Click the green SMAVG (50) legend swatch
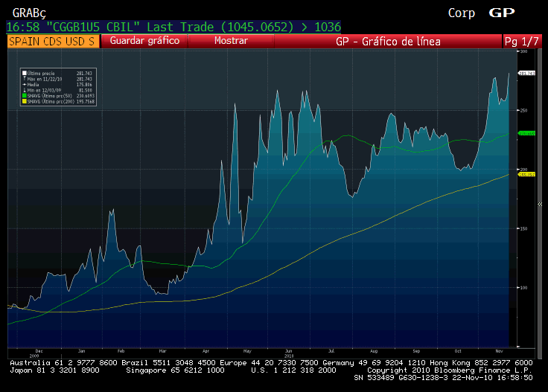The height and width of the screenshot is (392, 548). [25, 96]
